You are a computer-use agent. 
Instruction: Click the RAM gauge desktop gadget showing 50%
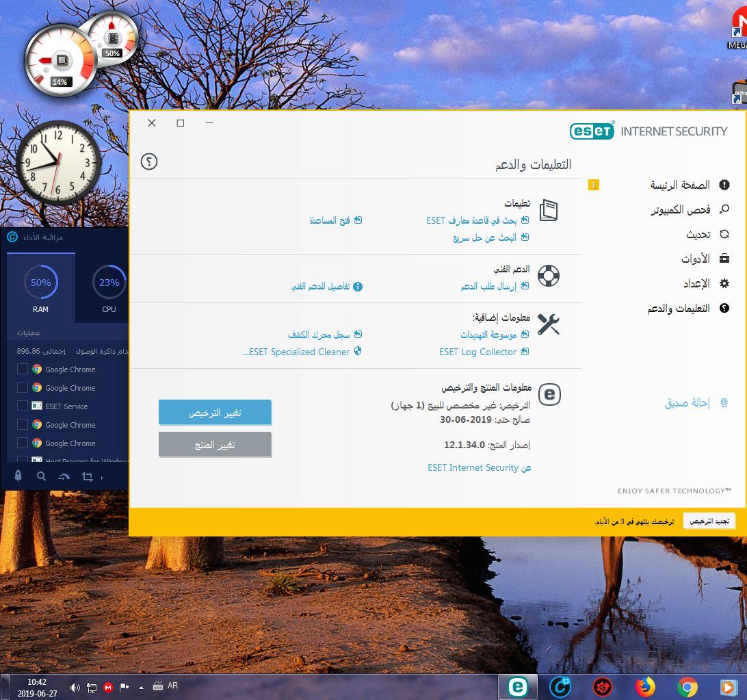[113, 39]
